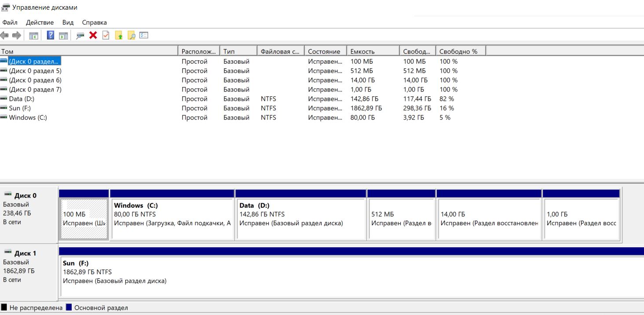Click the black Не распределена legend swatch
This screenshot has height=315, width=644.
pos(4,308)
